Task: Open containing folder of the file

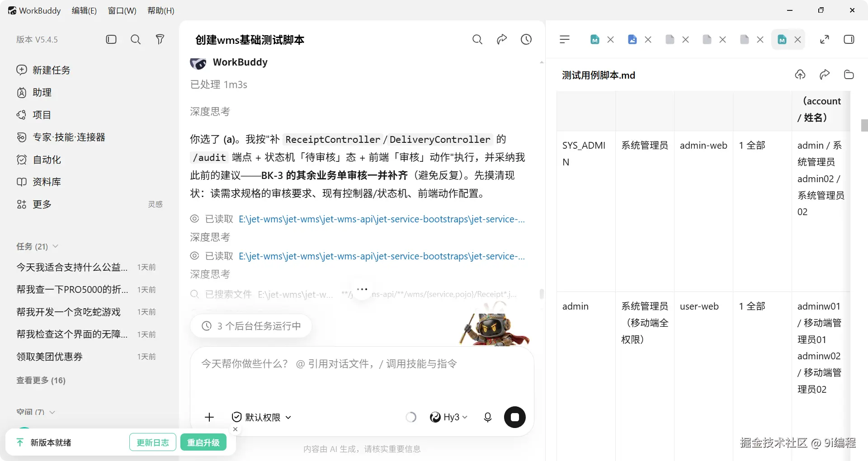Action: click(849, 75)
